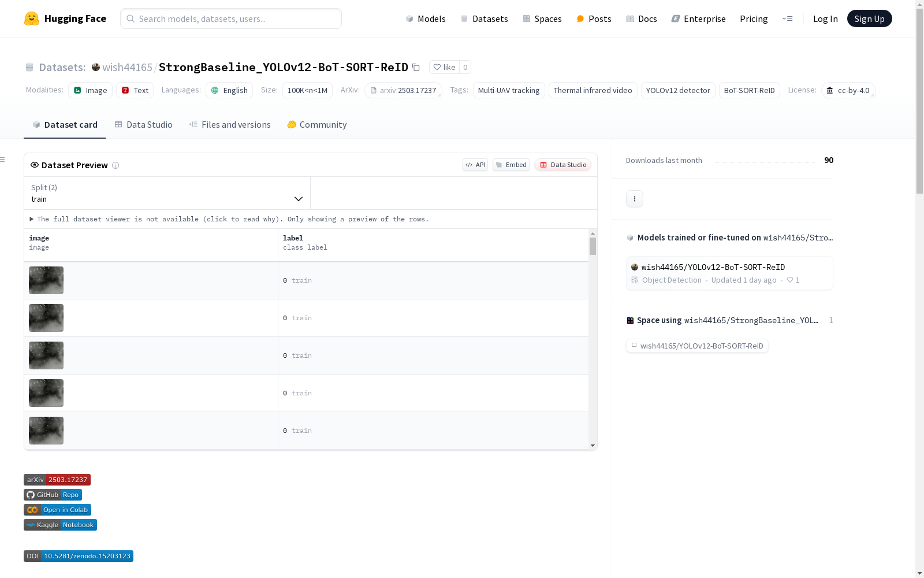Open the wish44165/YOLOv12-BoT-SORT-ReID model link
This screenshot has width=924, height=578.
(x=713, y=267)
